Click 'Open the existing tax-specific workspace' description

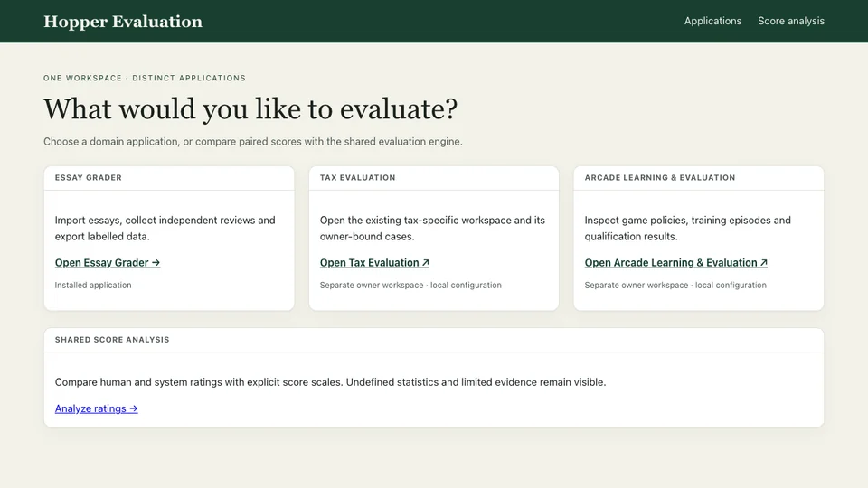[432, 228]
